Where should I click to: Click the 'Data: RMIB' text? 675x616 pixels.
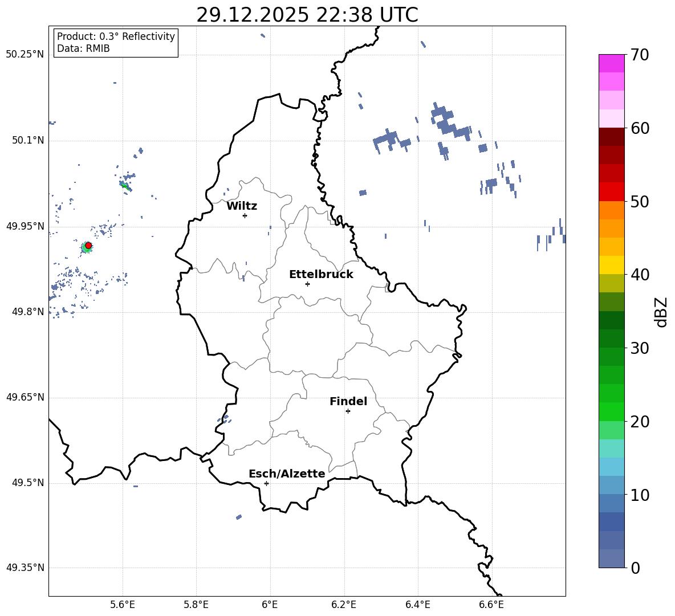pos(83,48)
